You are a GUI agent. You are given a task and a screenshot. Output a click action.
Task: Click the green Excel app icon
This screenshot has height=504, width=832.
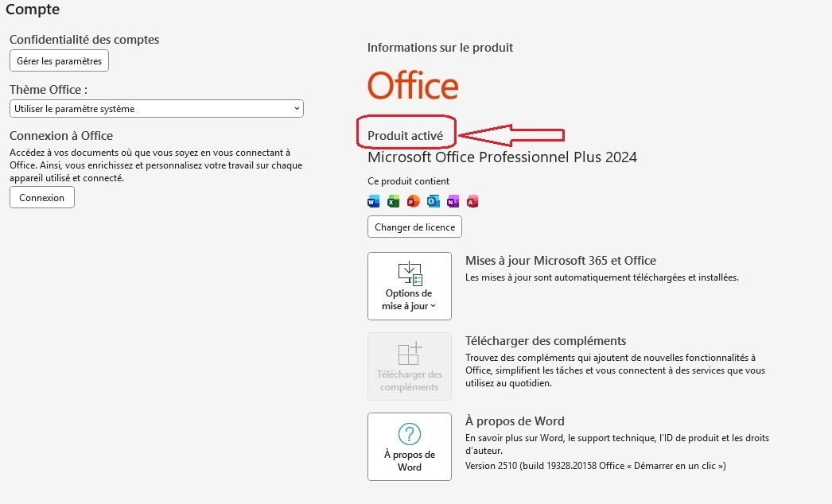(x=393, y=201)
